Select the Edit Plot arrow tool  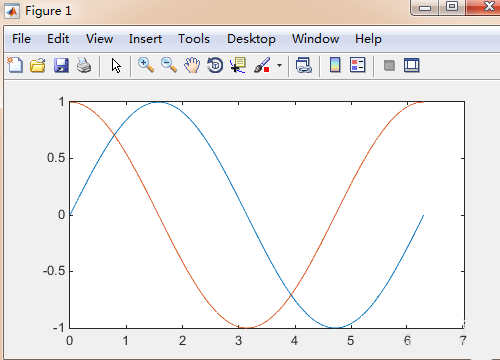pos(116,65)
